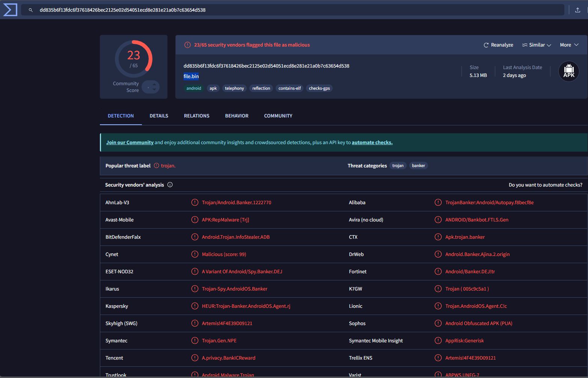
Task: Click Trojan/Android.Banker.1222770 result
Action: [x=237, y=202]
